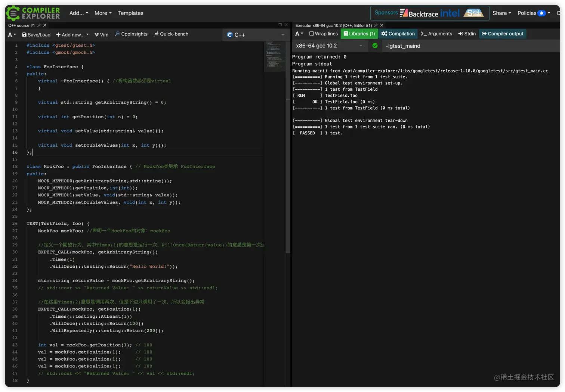Toggle the Compilation output section
Image resolution: width=565 pixels, height=392 pixels.
(x=398, y=34)
